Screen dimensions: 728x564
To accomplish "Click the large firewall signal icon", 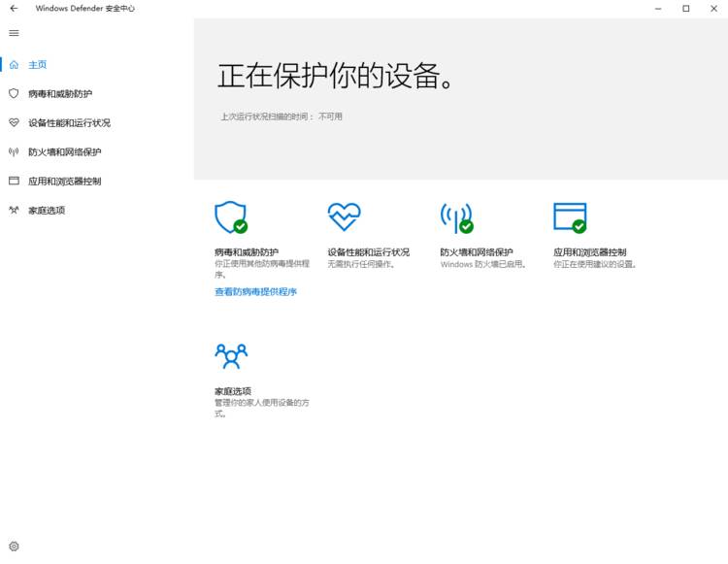I will [457, 217].
